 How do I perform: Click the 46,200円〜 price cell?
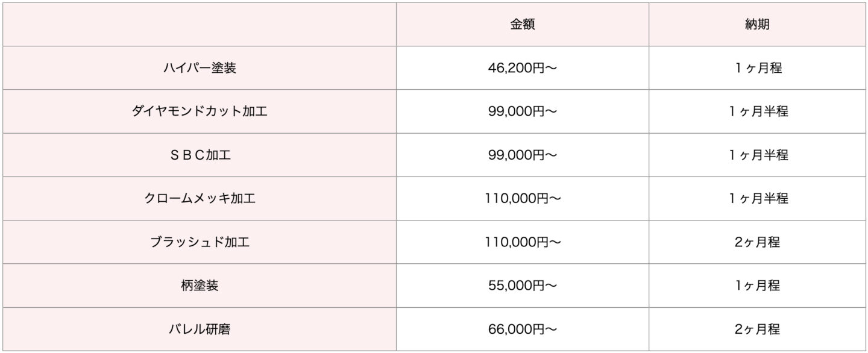click(522, 68)
